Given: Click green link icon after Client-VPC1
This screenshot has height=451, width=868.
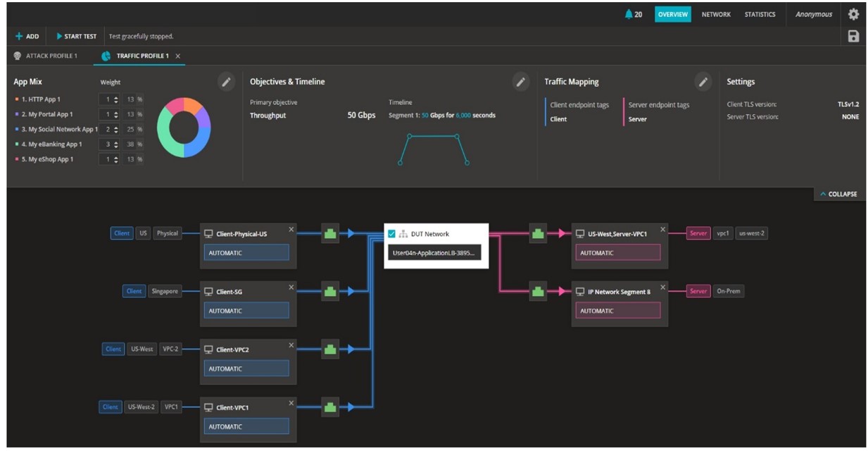Looking at the screenshot, I should click(330, 407).
